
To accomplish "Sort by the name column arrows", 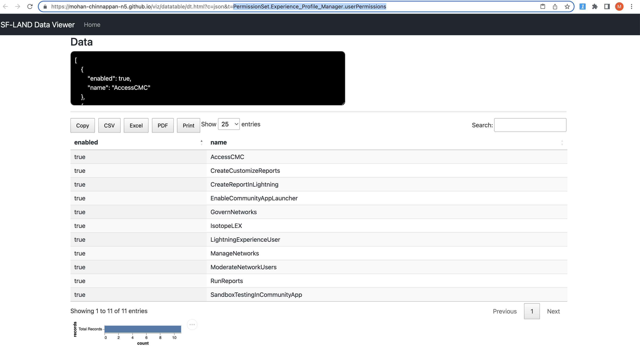I will coord(562,143).
